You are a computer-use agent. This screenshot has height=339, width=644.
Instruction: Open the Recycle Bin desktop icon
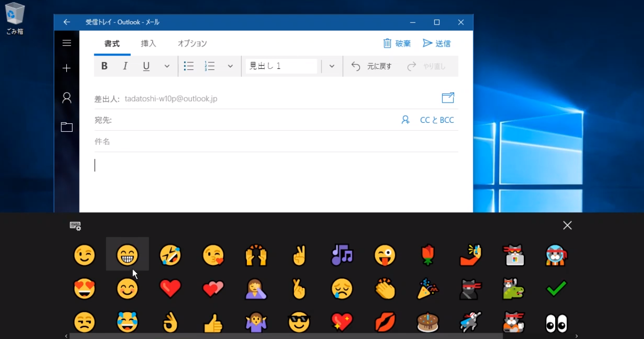coord(15,19)
